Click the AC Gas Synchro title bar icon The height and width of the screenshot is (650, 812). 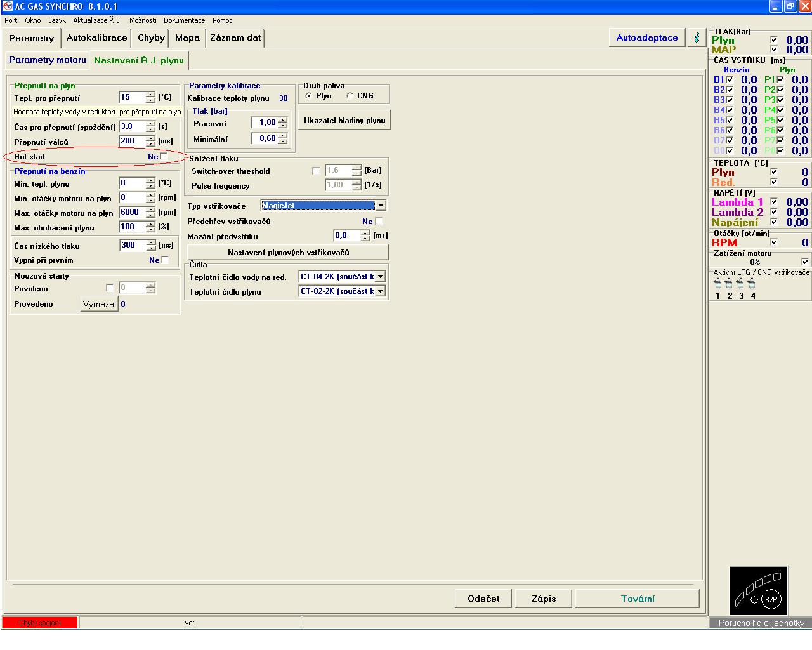[x=7, y=6]
